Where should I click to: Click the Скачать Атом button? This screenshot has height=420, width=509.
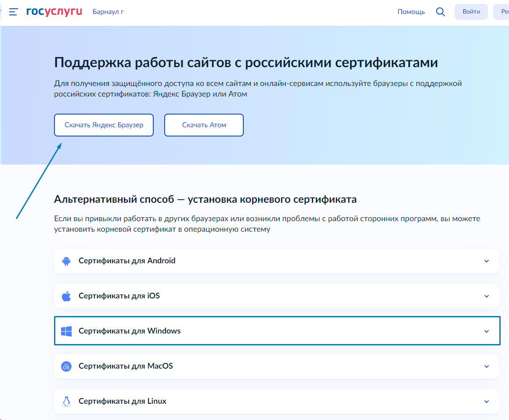coord(204,125)
